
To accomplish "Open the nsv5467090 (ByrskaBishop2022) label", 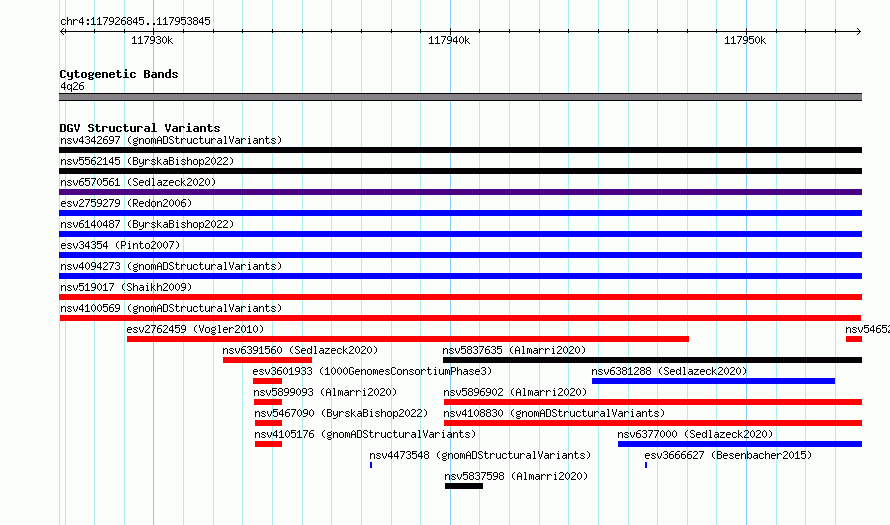I will pos(341,413).
